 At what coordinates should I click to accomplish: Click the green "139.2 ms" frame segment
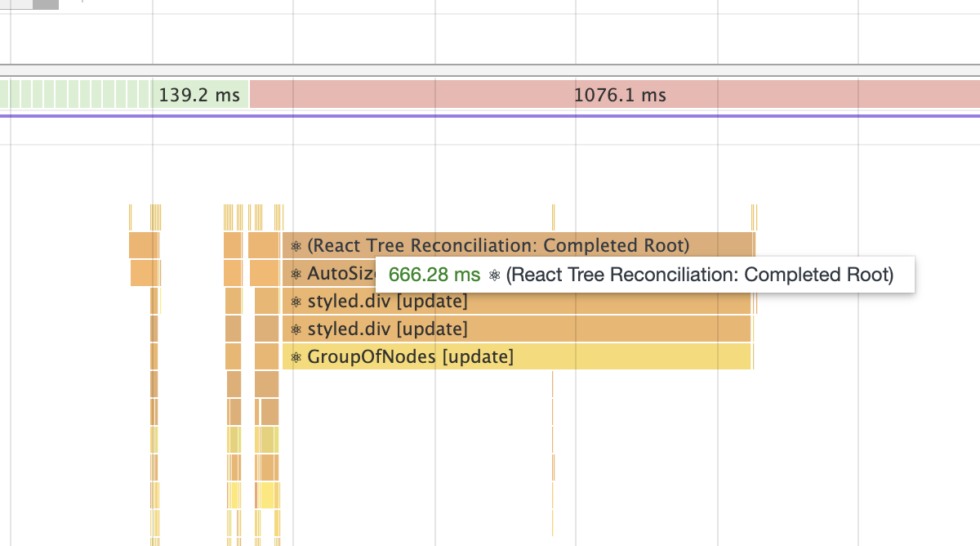click(x=200, y=94)
